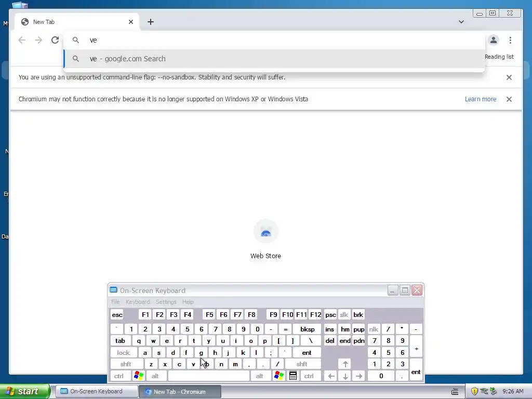Click in the address bar text field
The image size is (532, 399).
(274, 40)
